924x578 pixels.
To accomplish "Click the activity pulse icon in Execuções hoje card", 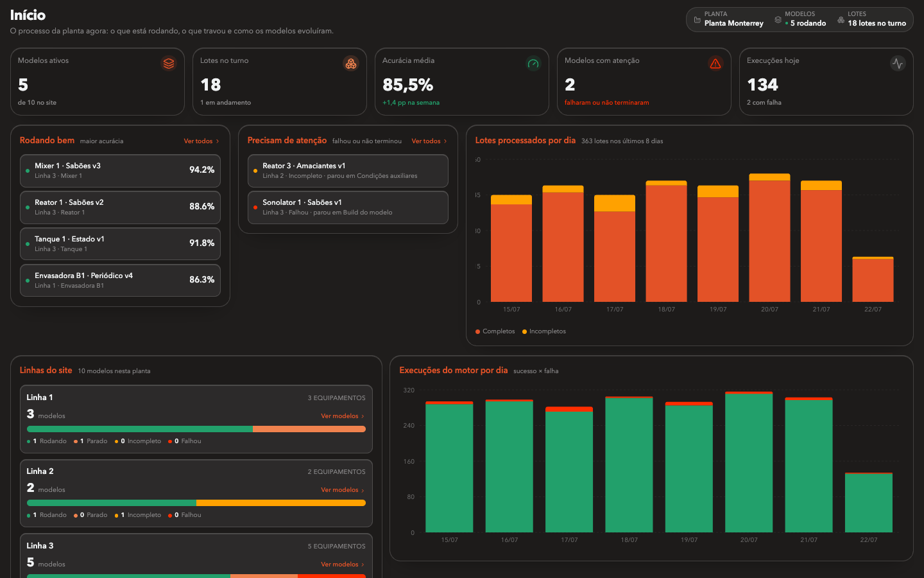I will (x=898, y=64).
